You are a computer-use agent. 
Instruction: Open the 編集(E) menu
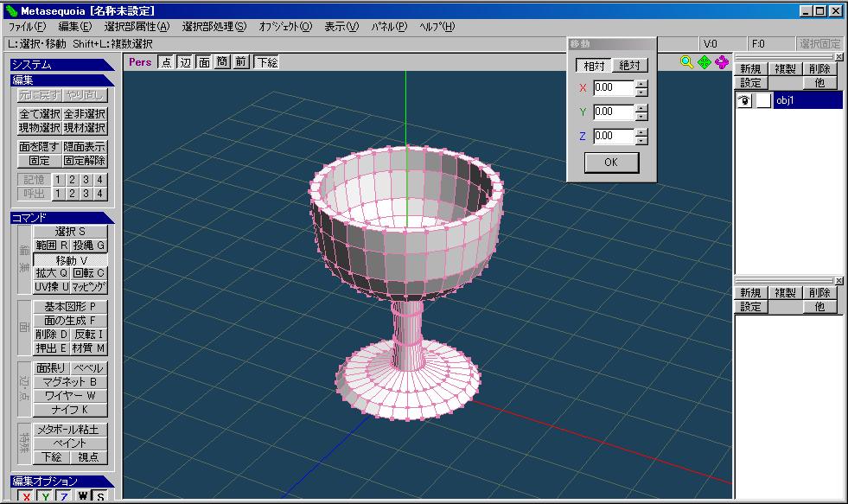tap(74, 27)
